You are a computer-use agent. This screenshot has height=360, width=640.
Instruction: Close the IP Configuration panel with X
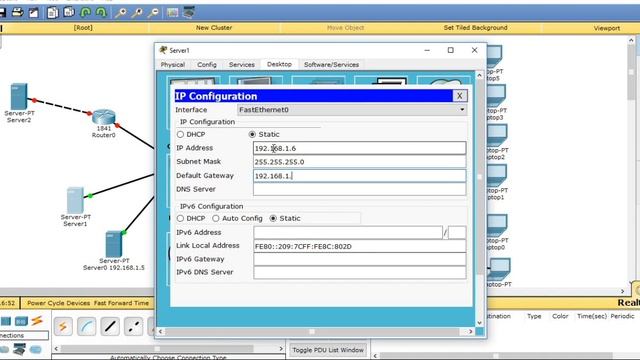pyautogui.click(x=460, y=96)
